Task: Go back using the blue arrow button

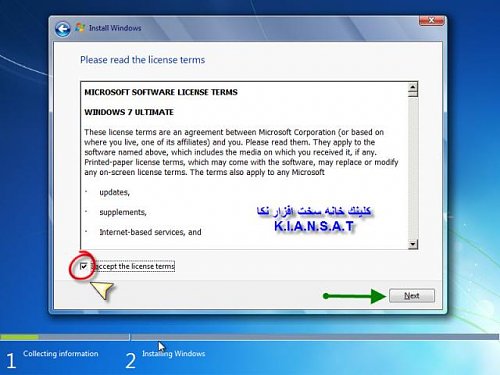Action: (62, 29)
